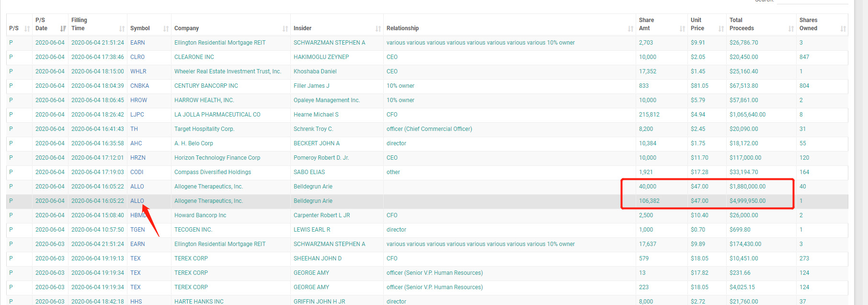The height and width of the screenshot is (305, 868).
Task: Open TECOGEN INC. company link
Action: pos(193,230)
